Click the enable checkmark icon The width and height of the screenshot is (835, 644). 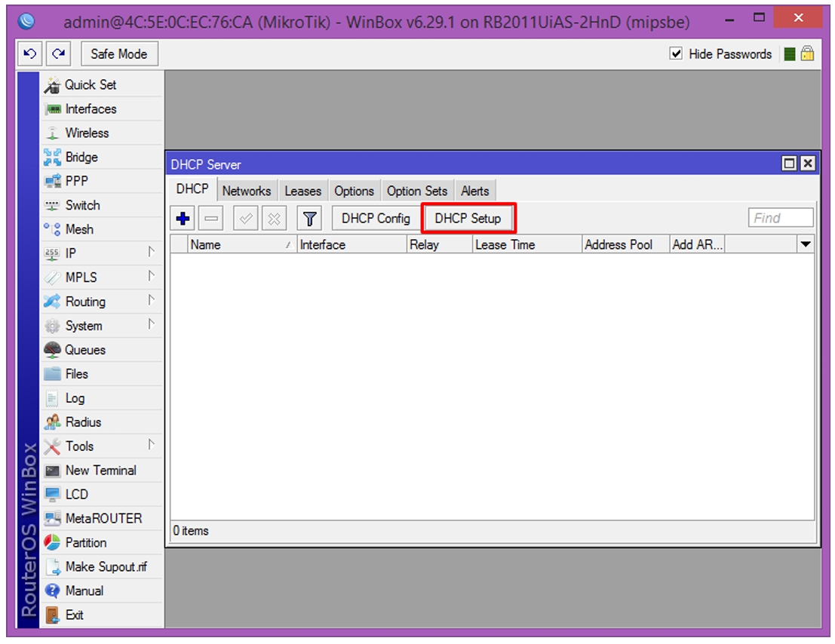click(245, 218)
